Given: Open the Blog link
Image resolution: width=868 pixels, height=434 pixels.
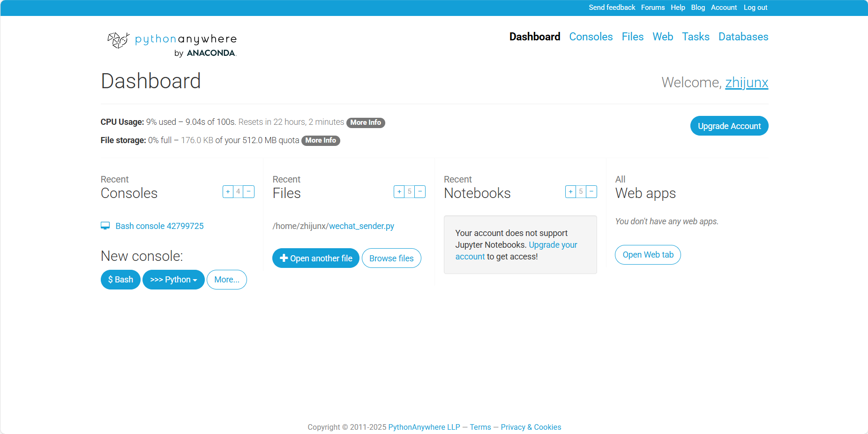Looking at the screenshot, I should point(698,8).
